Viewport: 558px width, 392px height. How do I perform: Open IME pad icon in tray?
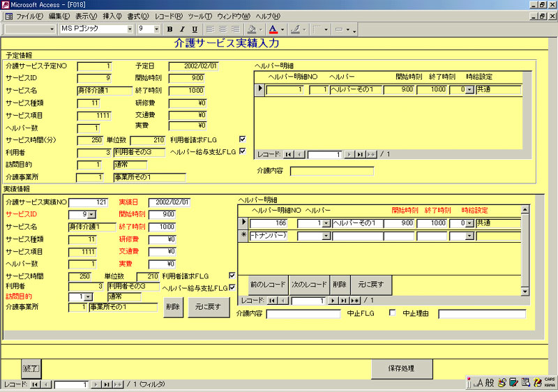502,383
